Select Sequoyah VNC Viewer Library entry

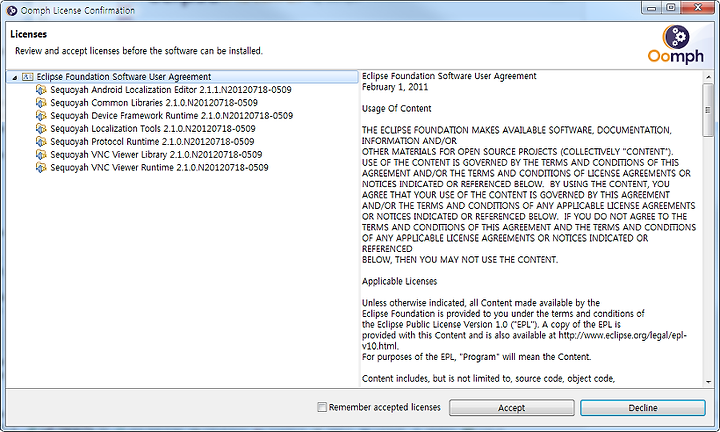point(156,154)
